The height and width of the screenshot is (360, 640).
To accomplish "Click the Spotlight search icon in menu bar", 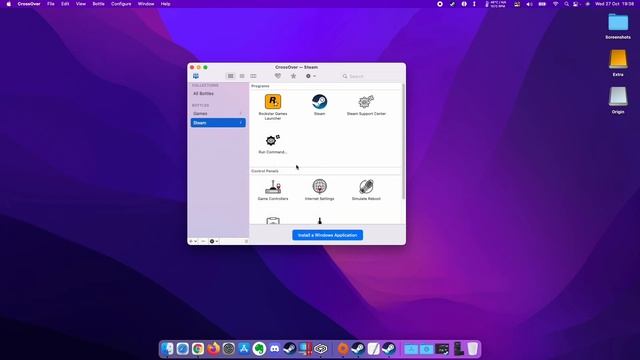I will [x=567, y=4].
